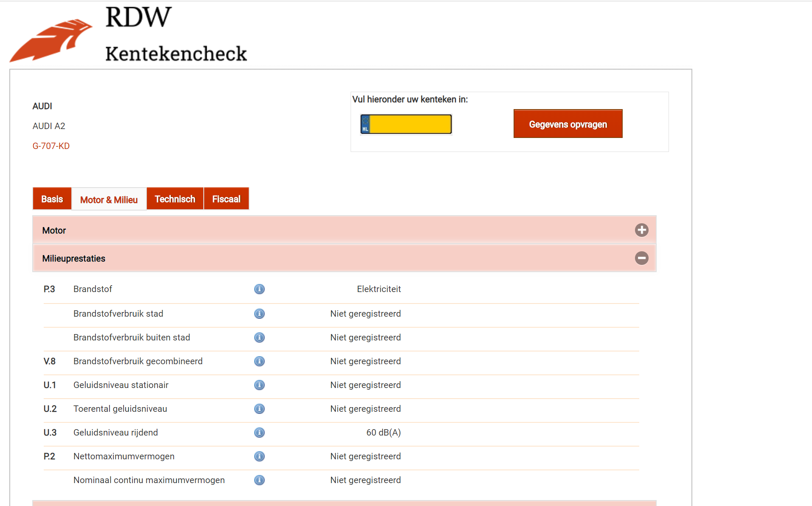Click the 60 dB(A) value
812x506 pixels.
pos(383,433)
